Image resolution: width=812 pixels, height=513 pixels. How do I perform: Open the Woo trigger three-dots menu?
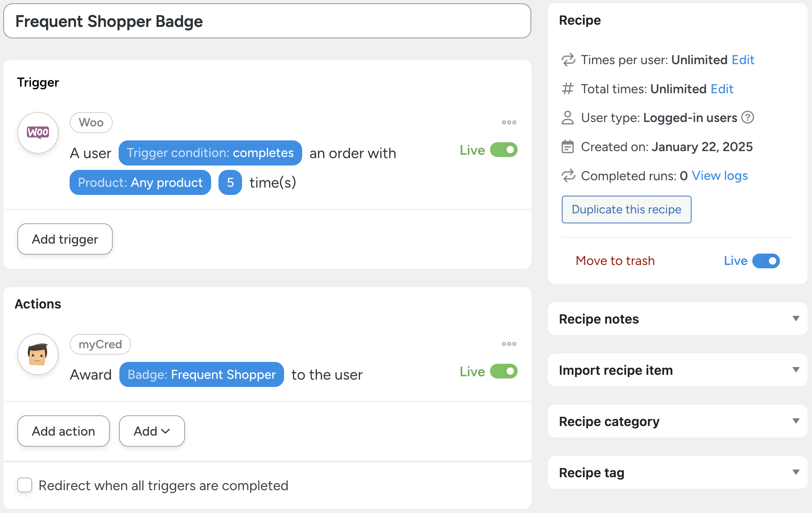pyautogui.click(x=509, y=122)
